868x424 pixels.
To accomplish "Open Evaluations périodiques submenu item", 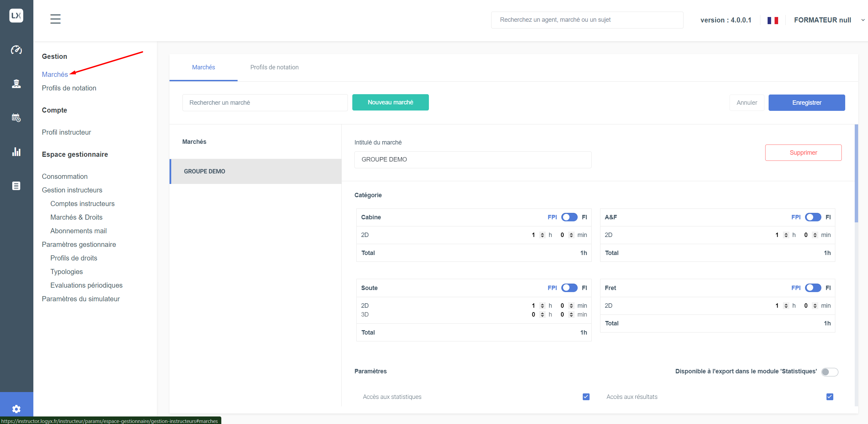I will pos(86,285).
